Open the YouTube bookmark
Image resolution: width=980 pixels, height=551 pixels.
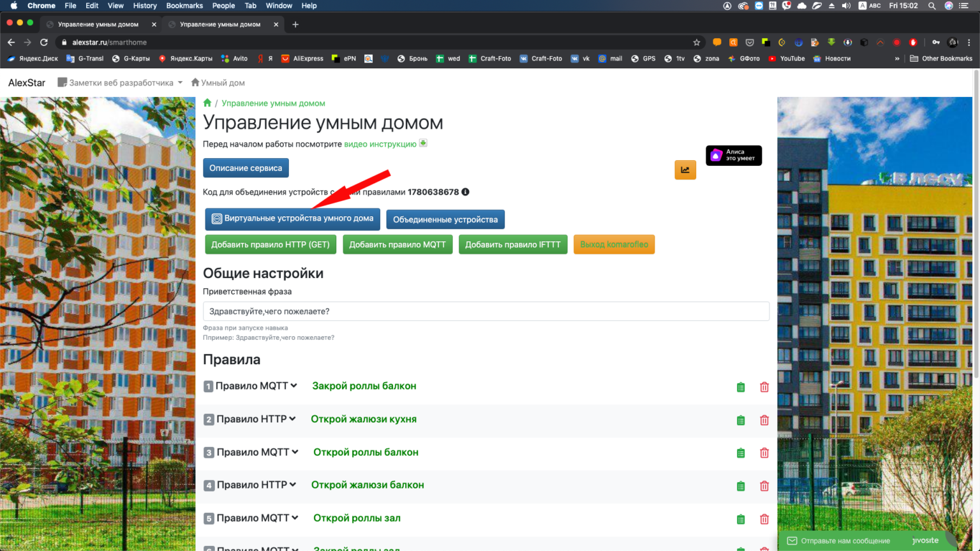pos(787,59)
